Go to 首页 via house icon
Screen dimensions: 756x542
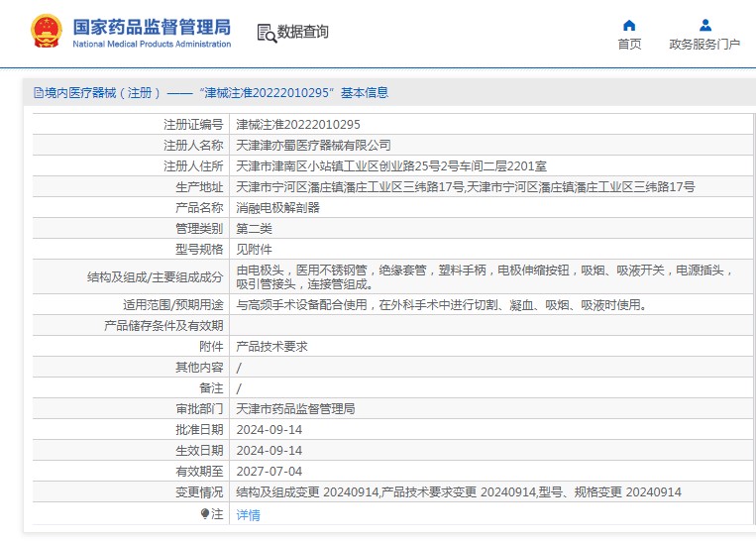[629, 25]
